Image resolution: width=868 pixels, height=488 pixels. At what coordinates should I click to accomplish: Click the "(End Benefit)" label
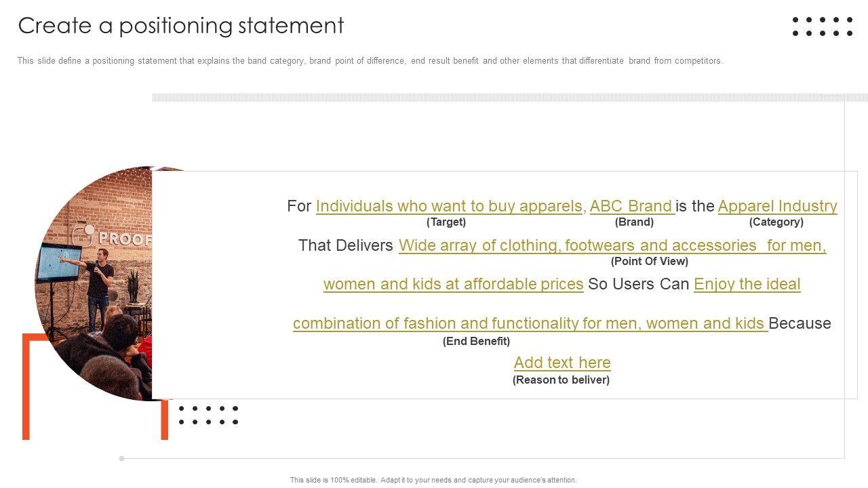point(476,342)
